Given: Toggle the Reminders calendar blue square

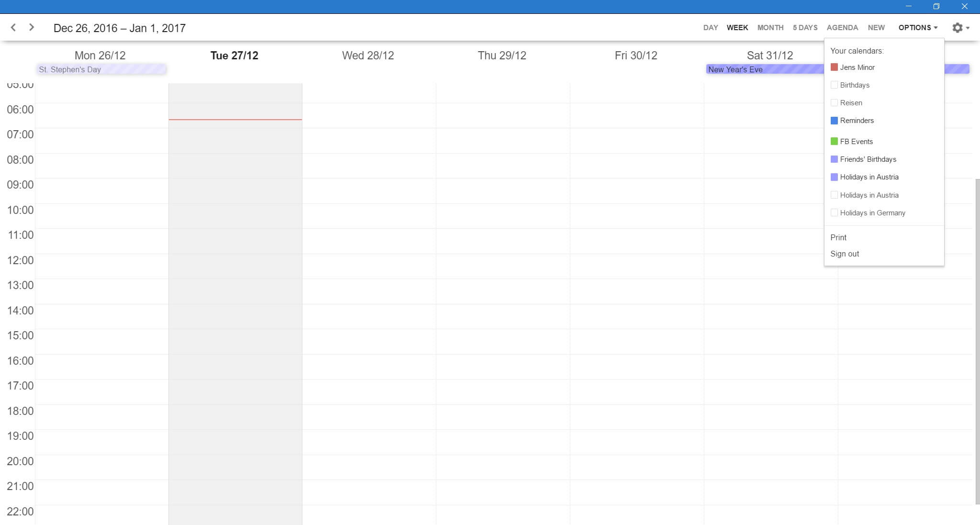Looking at the screenshot, I should 834,121.
